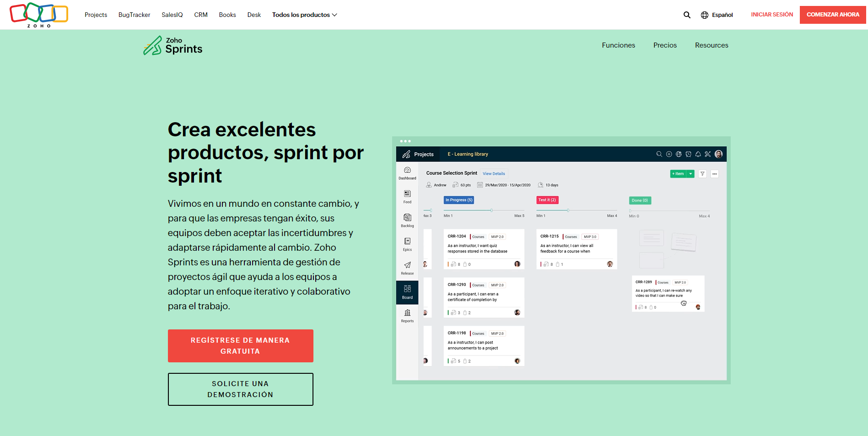Click the 13 days duration label
Screen dimensions: 868x436
(x=552, y=185)
